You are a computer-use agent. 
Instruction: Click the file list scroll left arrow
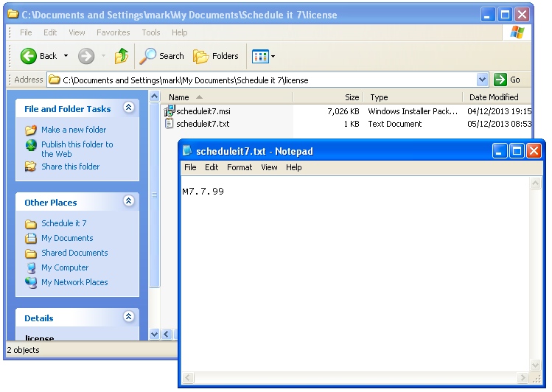point(167,334)
